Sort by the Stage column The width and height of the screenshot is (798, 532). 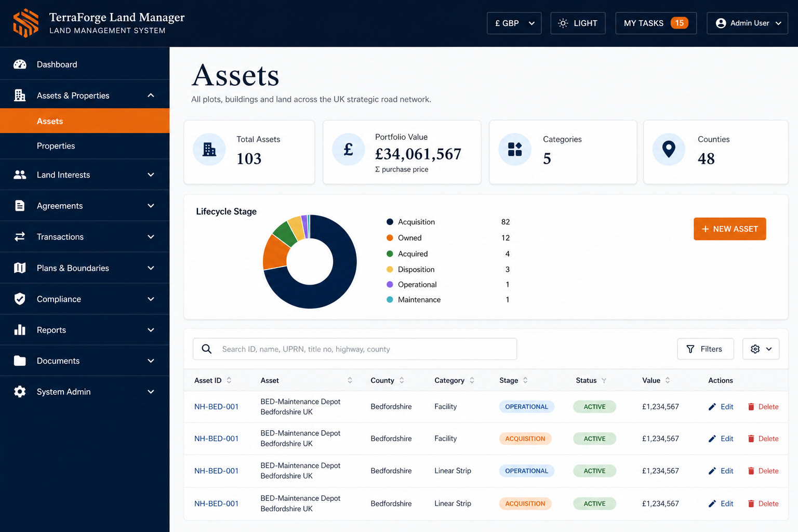pos(525,380)
